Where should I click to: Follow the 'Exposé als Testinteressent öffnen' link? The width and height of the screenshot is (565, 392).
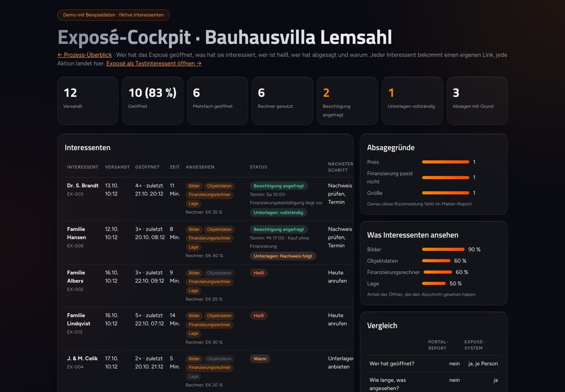point(154,63)
